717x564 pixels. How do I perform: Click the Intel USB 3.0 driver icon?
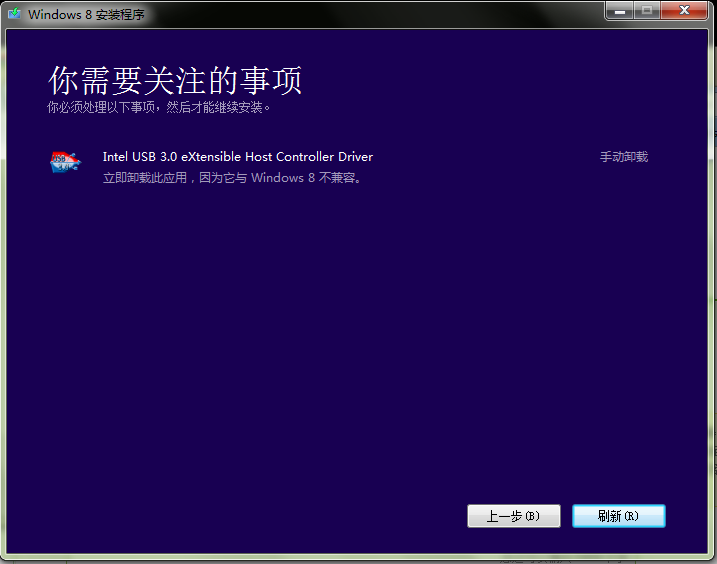65,162
